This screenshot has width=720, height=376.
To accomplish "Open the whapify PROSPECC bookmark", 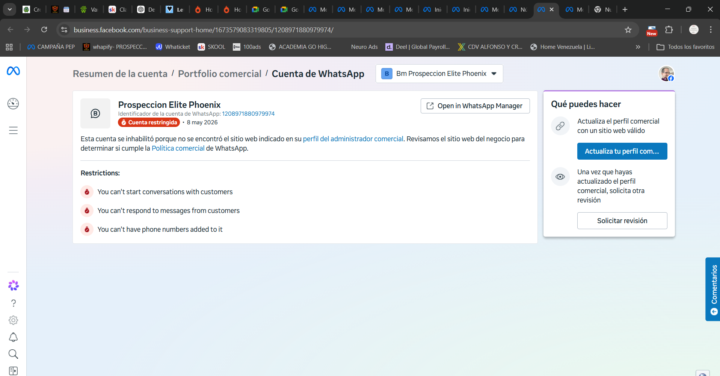I will (x=115, y=47).
